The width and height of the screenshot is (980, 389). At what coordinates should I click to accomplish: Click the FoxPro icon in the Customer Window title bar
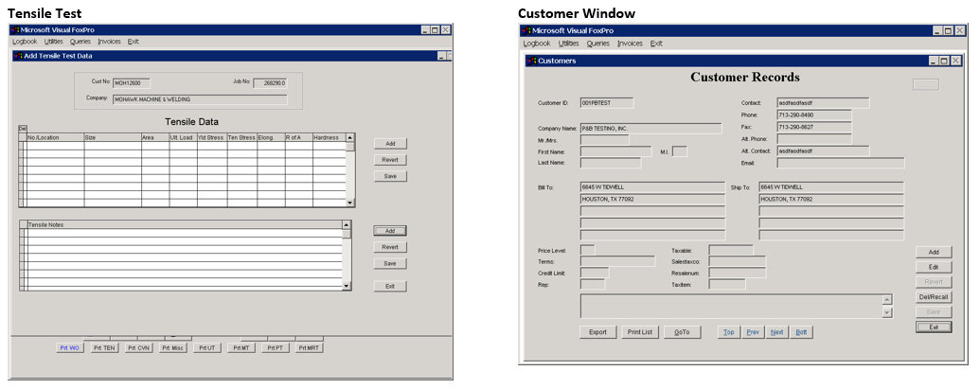[x=526, y=30]
